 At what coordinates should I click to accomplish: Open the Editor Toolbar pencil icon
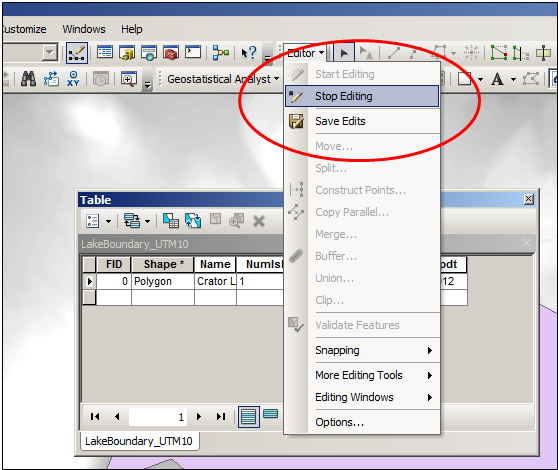pos(77,53)
